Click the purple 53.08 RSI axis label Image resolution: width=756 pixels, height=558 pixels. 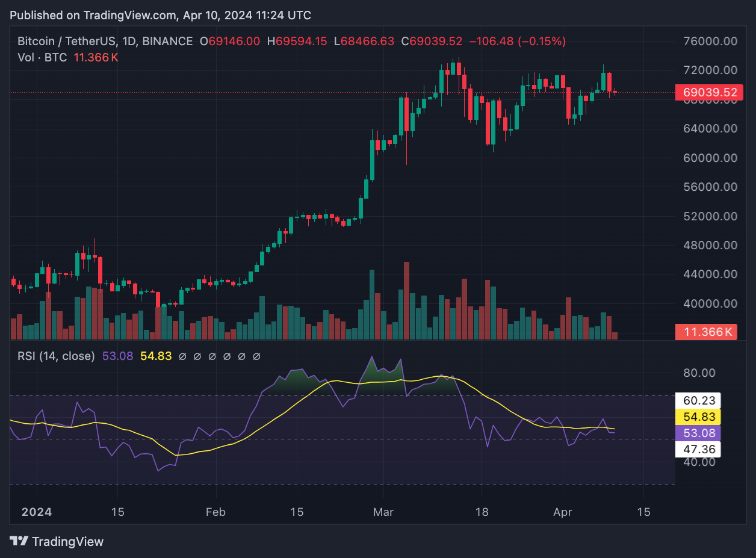pos(698,433)
